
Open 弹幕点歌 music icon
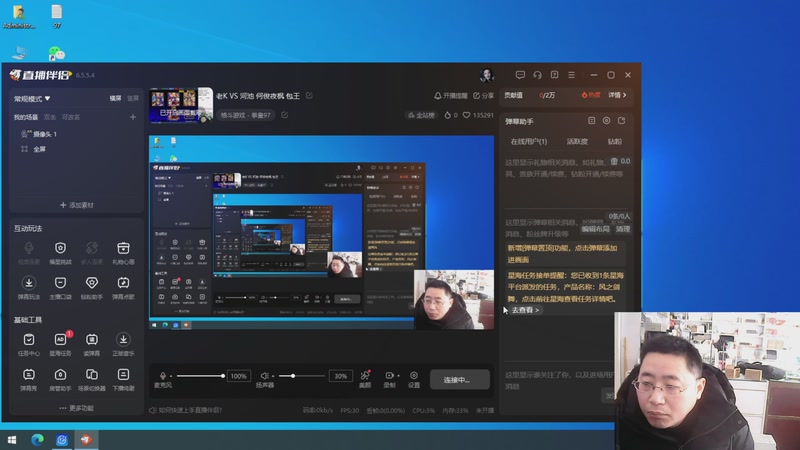[123, 283]
